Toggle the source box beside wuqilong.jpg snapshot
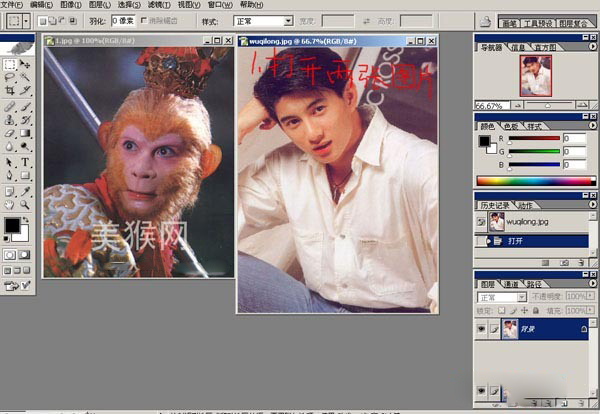The height and width of the screenshot is (414, 600). [482, 222]
